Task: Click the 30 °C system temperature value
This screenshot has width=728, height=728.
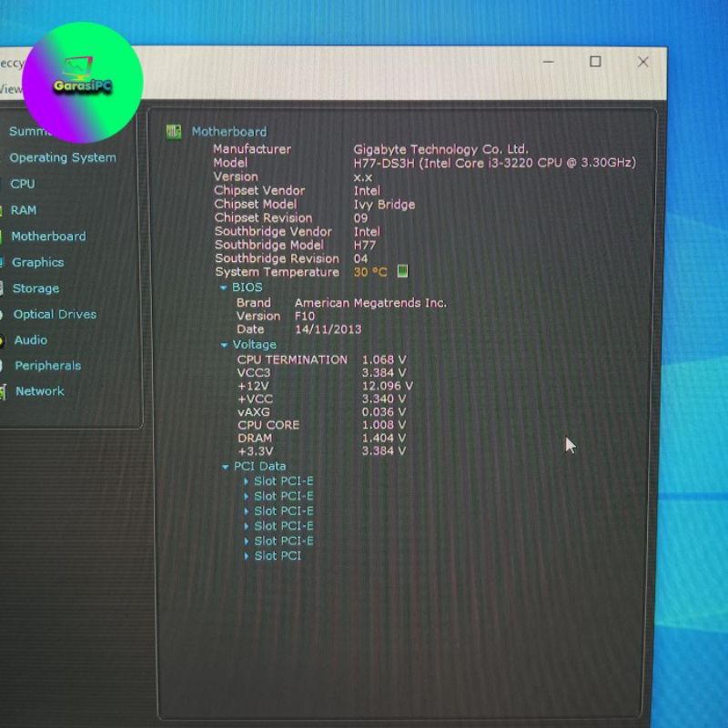Action: (370, 272)
